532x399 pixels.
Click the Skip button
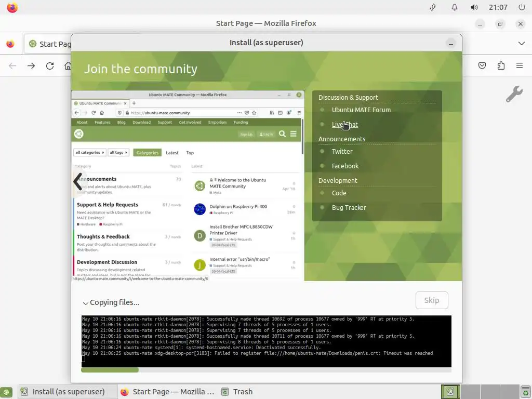click(x=432, y=300)
